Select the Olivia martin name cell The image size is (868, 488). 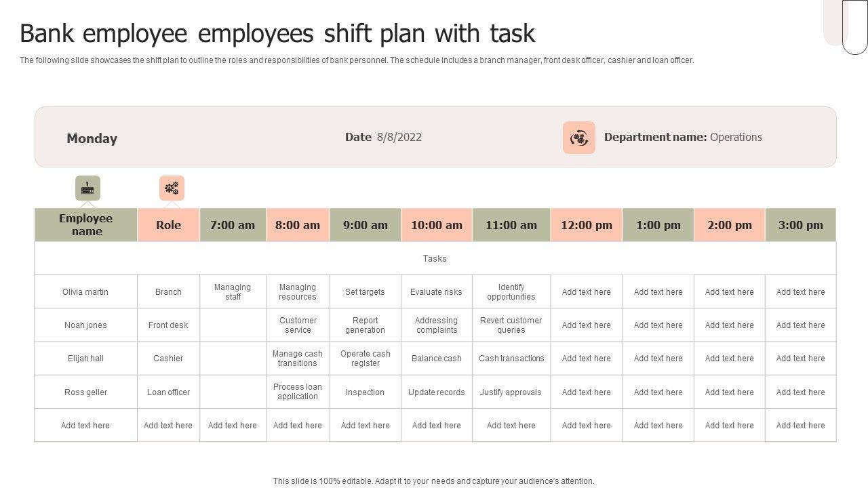click(85, 292)
